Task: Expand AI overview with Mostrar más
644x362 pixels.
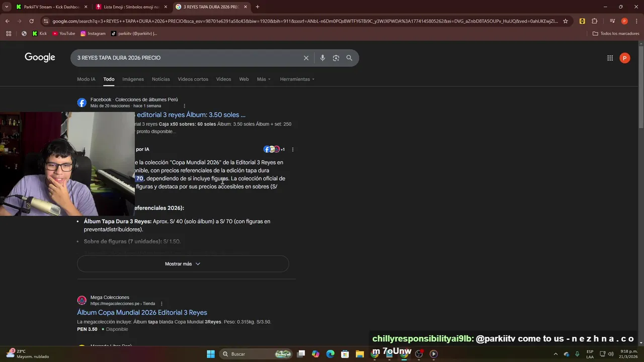Action: (x=183, y=264)
